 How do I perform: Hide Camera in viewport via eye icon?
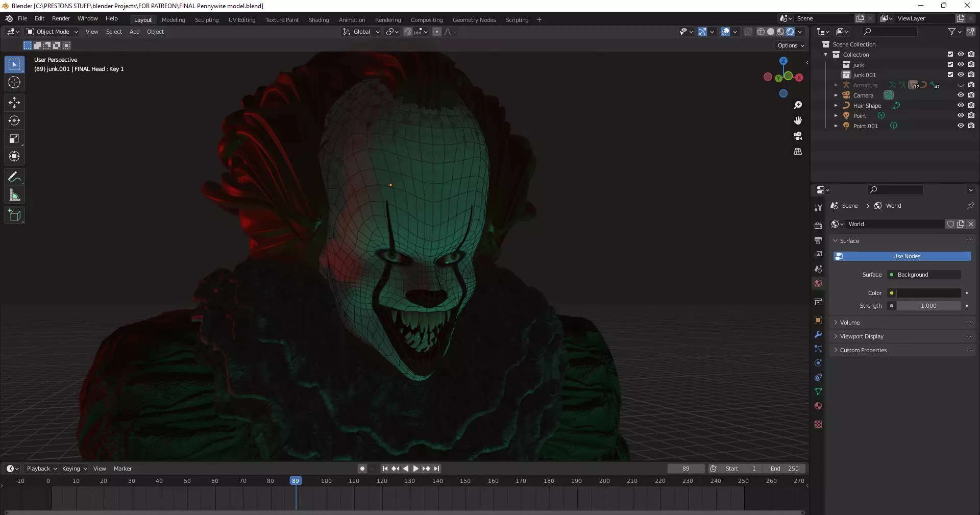tap(961, 95)
